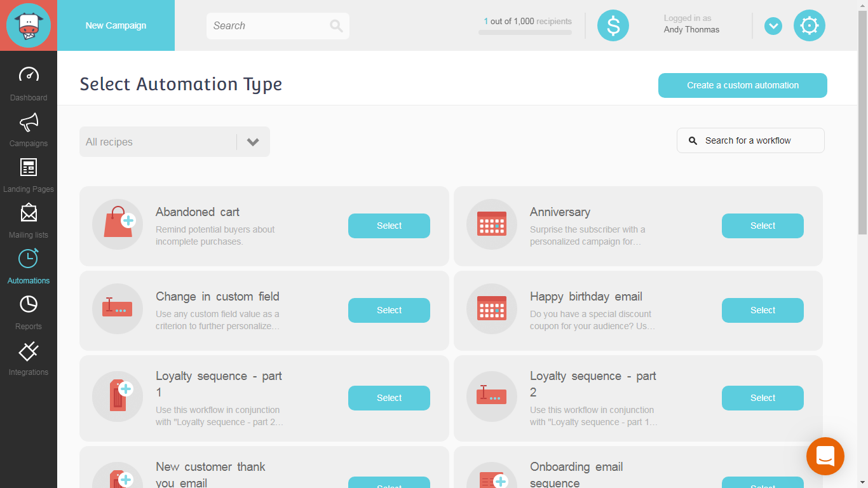Select the Happy birthday email recipe
Viewport: 868px width, 488px height.
[763, 310]
